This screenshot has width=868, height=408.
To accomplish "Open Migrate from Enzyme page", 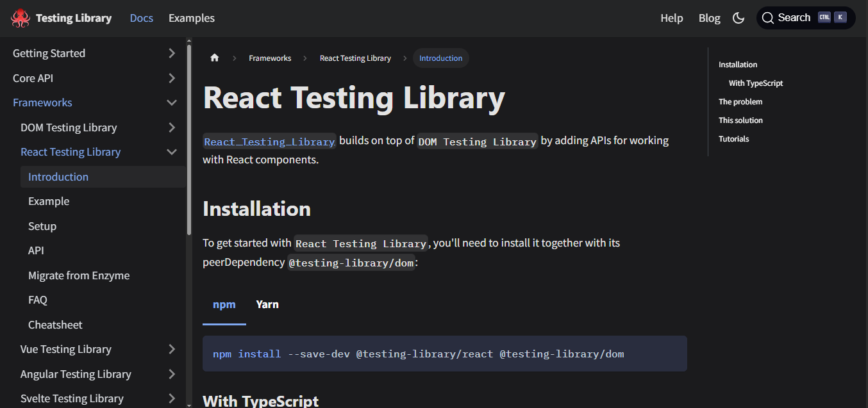I will click(79, 275).
